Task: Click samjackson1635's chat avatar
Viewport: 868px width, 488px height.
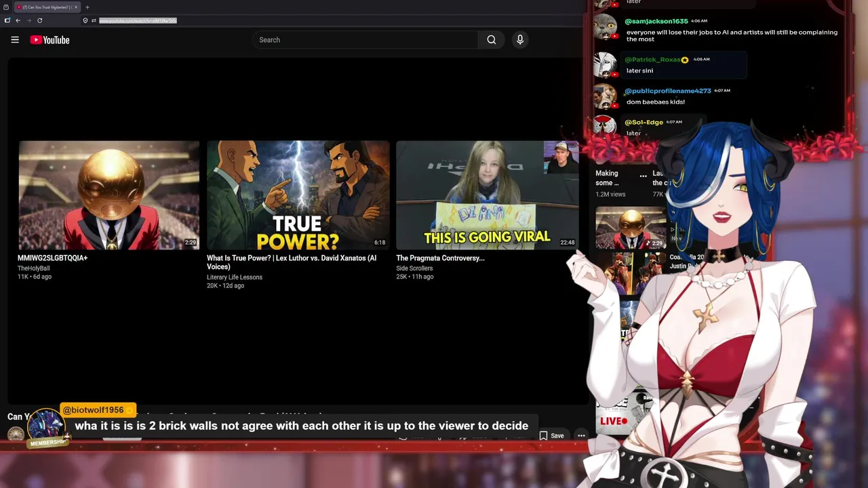Action: (x=605, y=28)
